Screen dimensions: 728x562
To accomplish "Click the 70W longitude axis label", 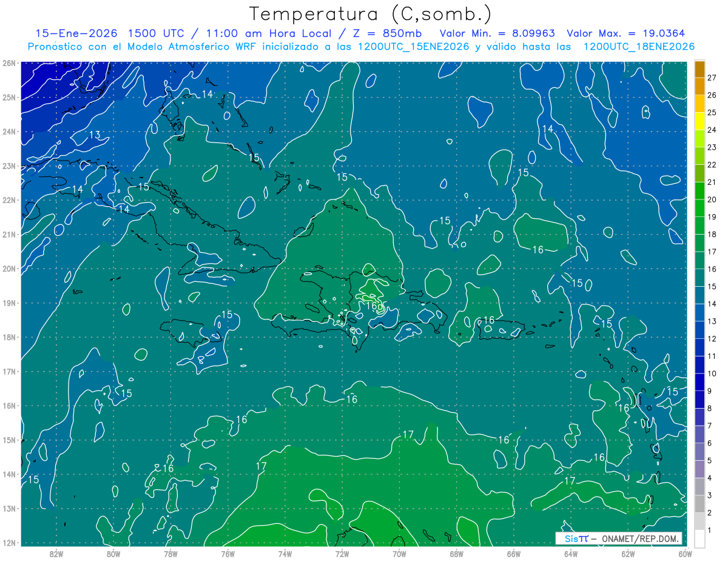I will coord(399,553).
